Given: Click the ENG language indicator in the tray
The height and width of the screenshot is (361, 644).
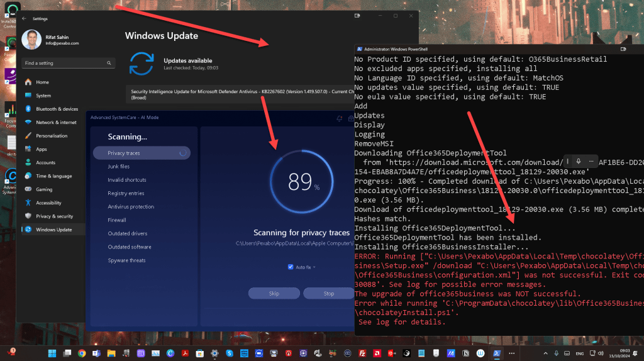Looking at the screenshot, I should [x=579, y=353].
